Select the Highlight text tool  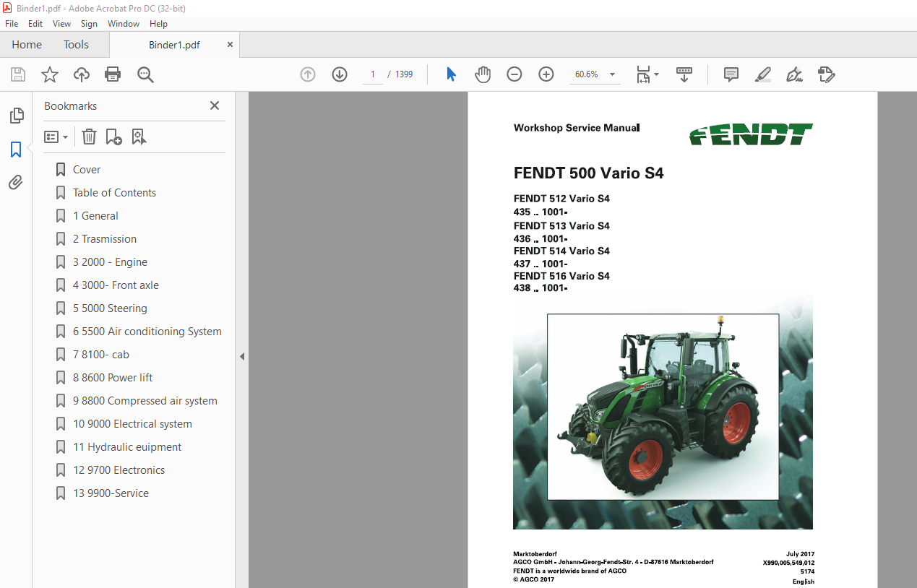[763, 74]
